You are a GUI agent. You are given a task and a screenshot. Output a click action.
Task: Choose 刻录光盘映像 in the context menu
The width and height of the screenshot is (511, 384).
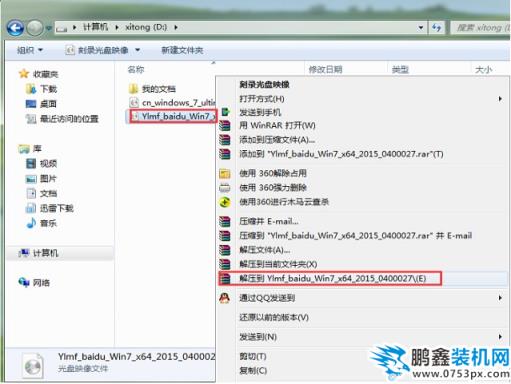click(264, 84)
